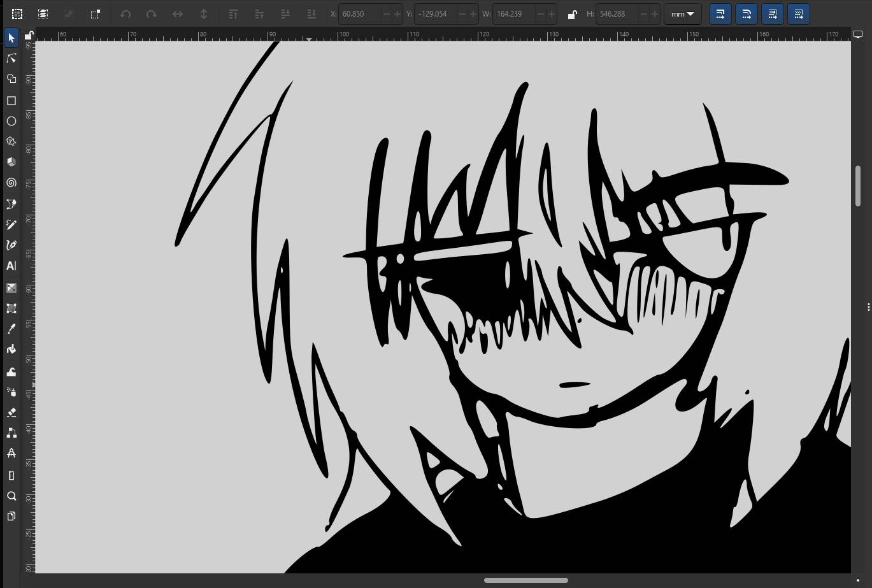This screenshot has height=588, width=872.
Task: Select the Shape Builder tool
Action: 11,79
